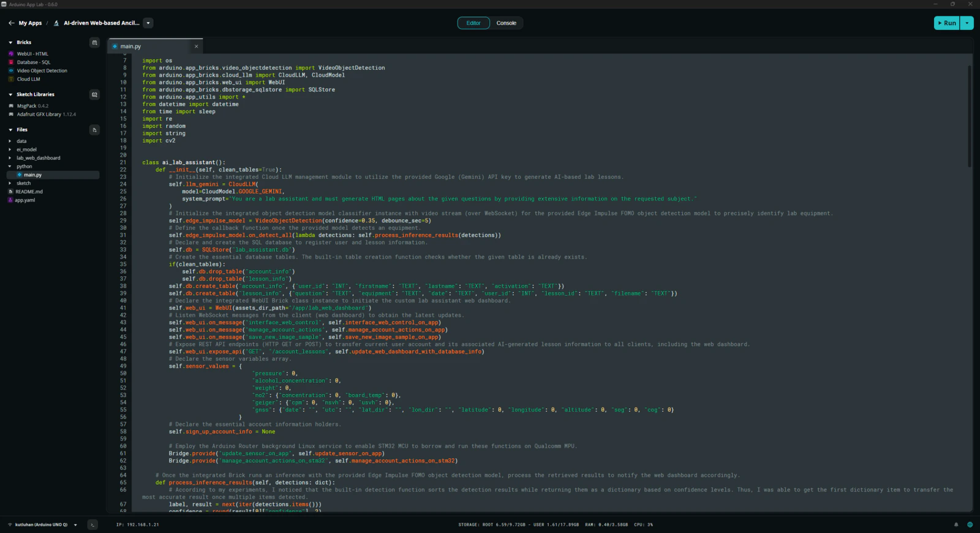This screenshot has height=533, width=980.
Task: Click My Apps breadcrumb link
Action: (x=30, y=23)
